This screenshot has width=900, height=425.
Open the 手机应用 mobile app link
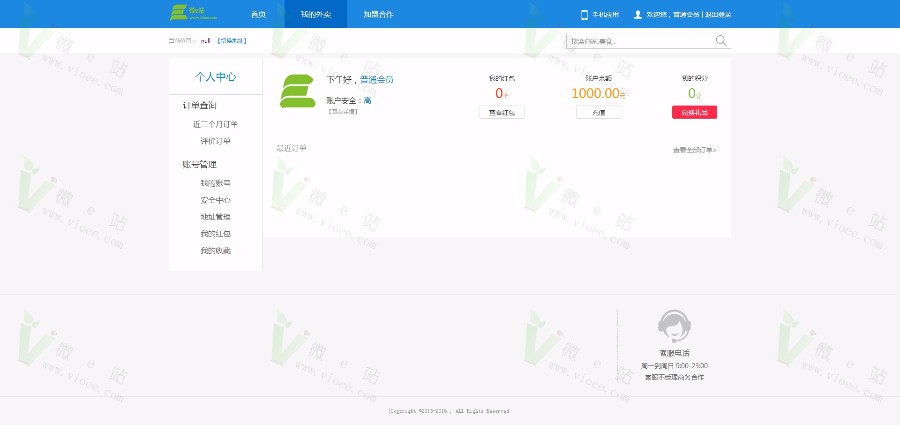coord(606,15)
